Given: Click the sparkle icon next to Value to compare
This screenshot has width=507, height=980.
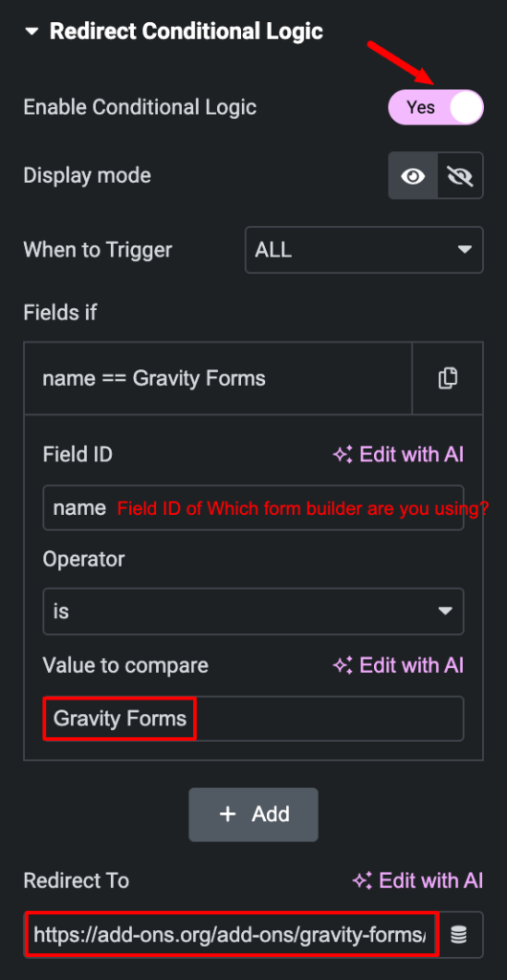Looking at the screenshot, I should [342, 665].
